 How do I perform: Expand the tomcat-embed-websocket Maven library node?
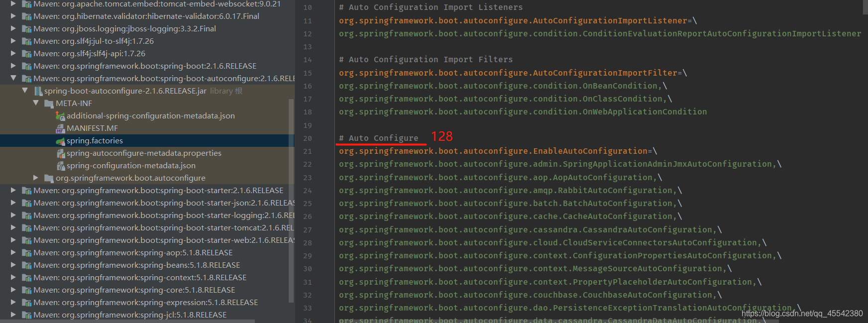pyautogui.click(x=13, y=4)
